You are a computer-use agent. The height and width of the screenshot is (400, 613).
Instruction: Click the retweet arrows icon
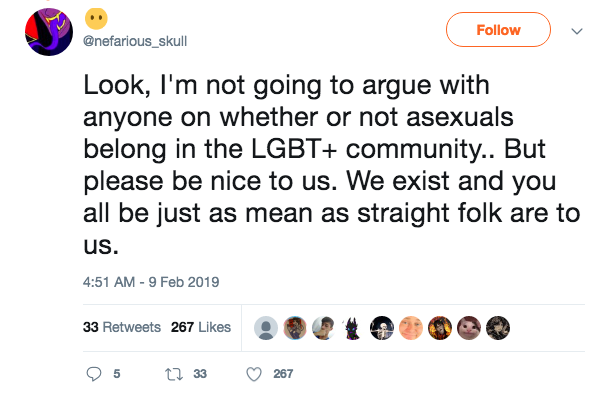[174, 374]
